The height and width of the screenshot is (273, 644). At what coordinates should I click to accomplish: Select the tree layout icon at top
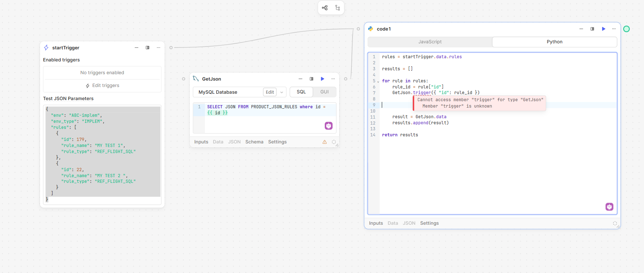[338, 8]
